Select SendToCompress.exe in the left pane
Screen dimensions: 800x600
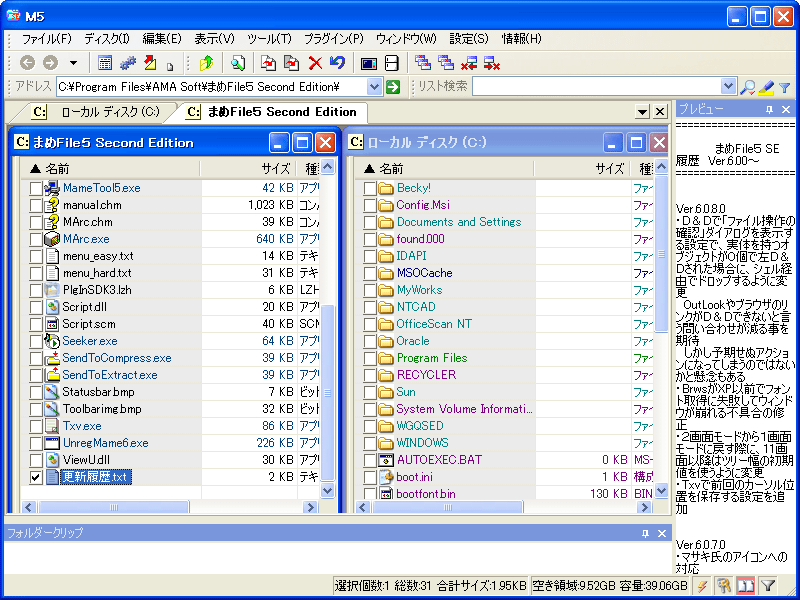116,358
